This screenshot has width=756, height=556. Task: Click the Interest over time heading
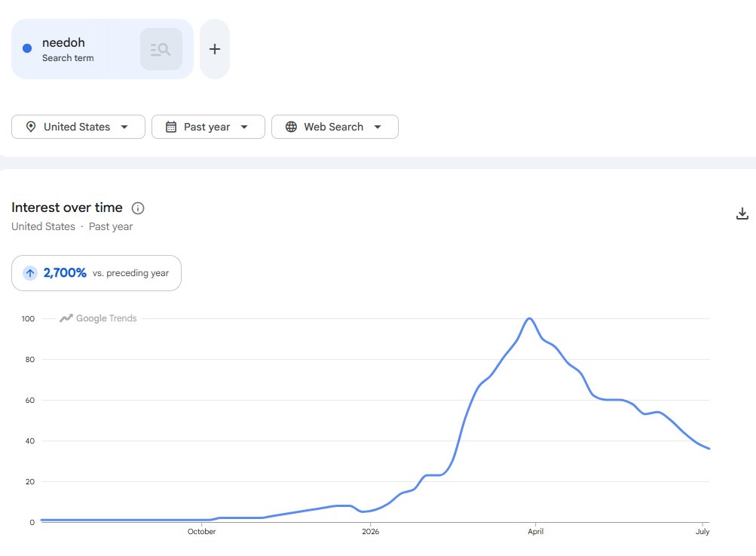point(67,207)
